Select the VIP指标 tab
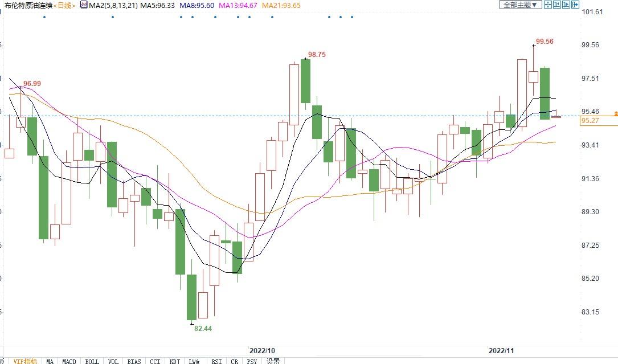Viewport: 618px width, 364px height. [x=25, y=361]
